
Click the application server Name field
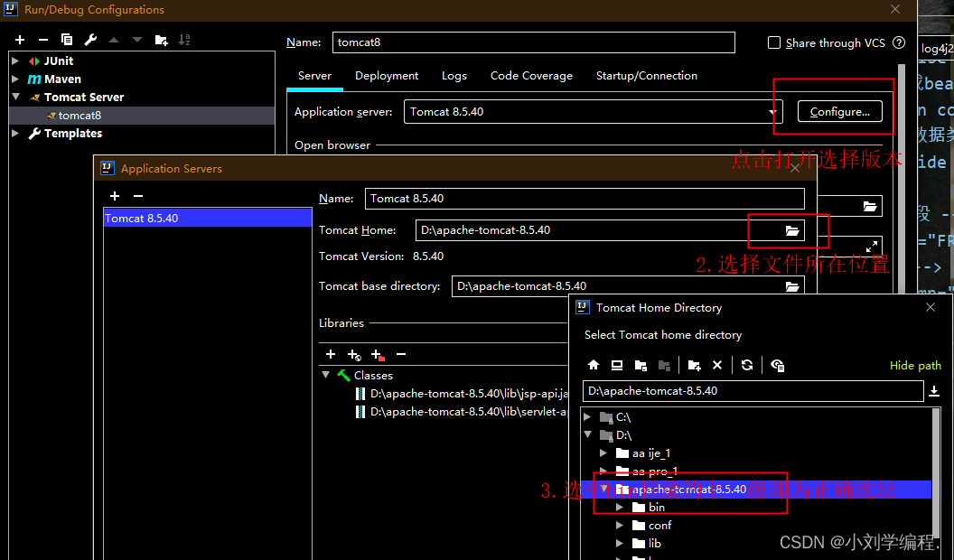[585, 199]
